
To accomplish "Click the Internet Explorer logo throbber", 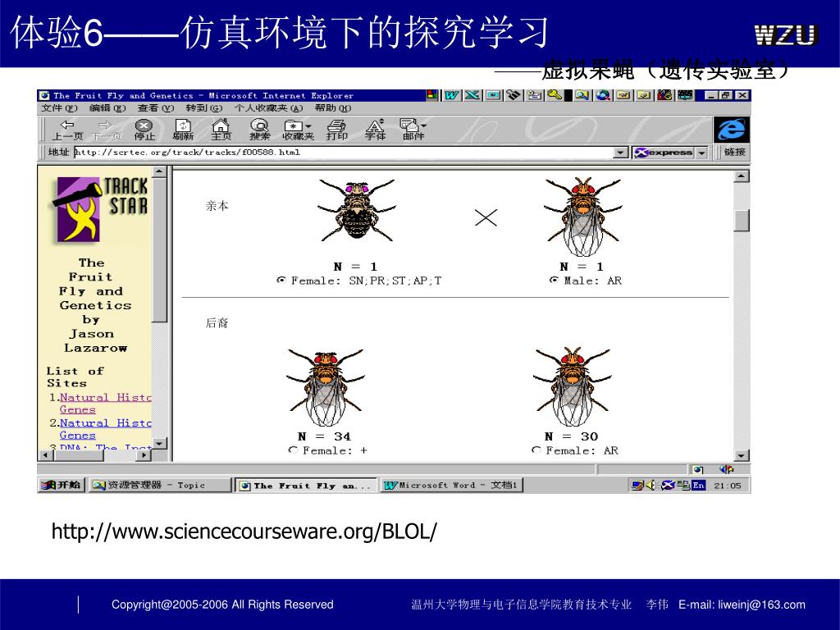I will (x=731, y=130).
